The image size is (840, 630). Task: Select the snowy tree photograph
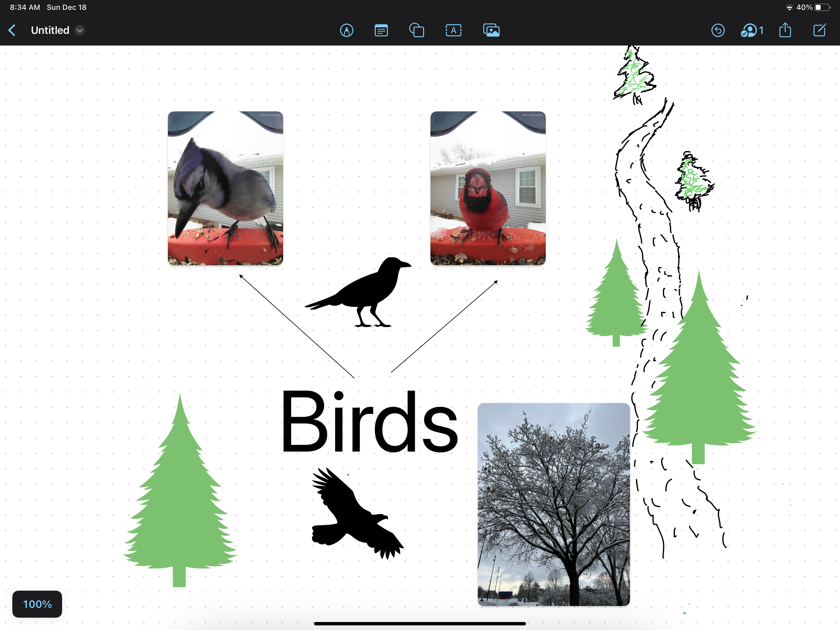point(553,504)
